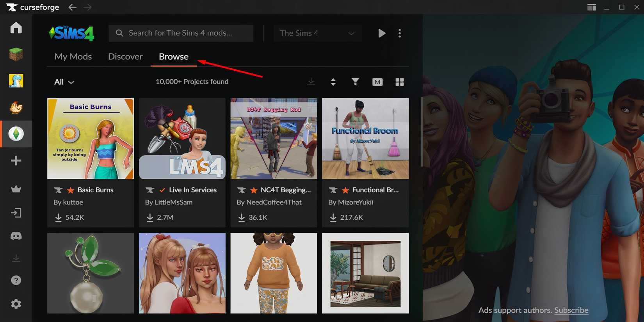Open The Sims 4 game icon in sidebar
644x322 pixels.
pyautogui.click(x=16, y=134)
